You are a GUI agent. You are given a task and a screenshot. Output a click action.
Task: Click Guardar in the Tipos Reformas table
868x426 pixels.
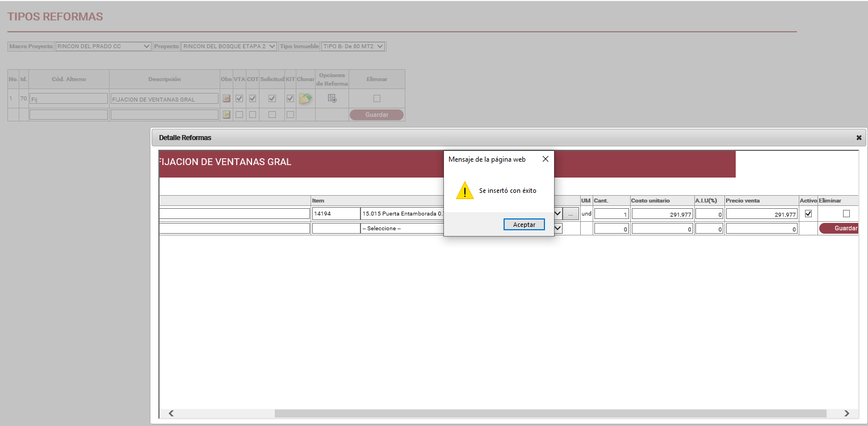[376, 115]
